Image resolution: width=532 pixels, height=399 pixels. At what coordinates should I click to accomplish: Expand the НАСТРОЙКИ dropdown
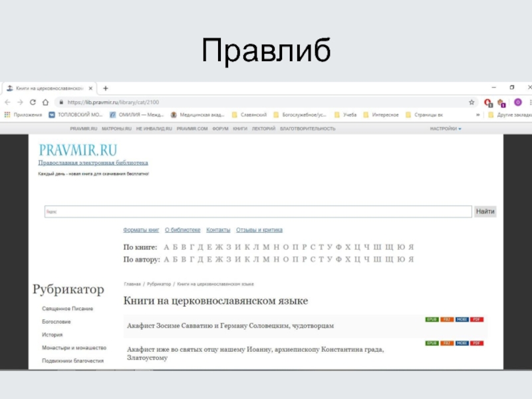pos(446,129)
